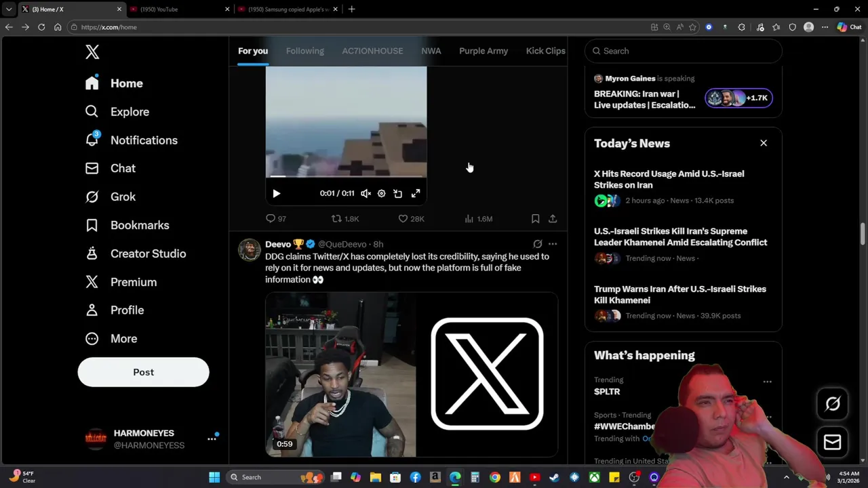Ask Grok about Deevo's post
This screenshot has height=488, width=868.
[537, 244]
